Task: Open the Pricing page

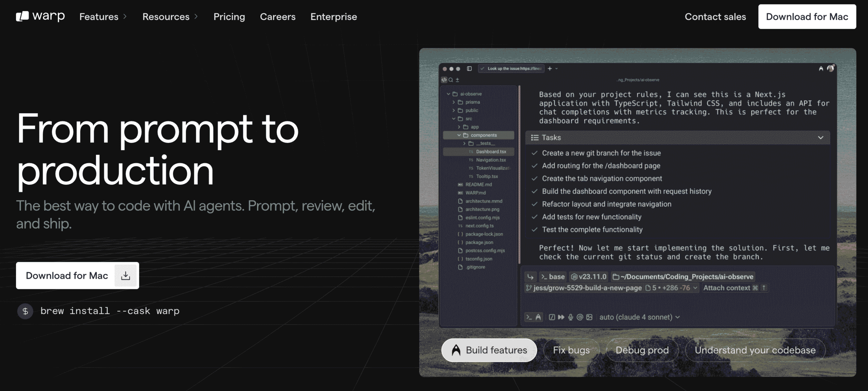Action: pyautogui.click(x=229, y=16)
